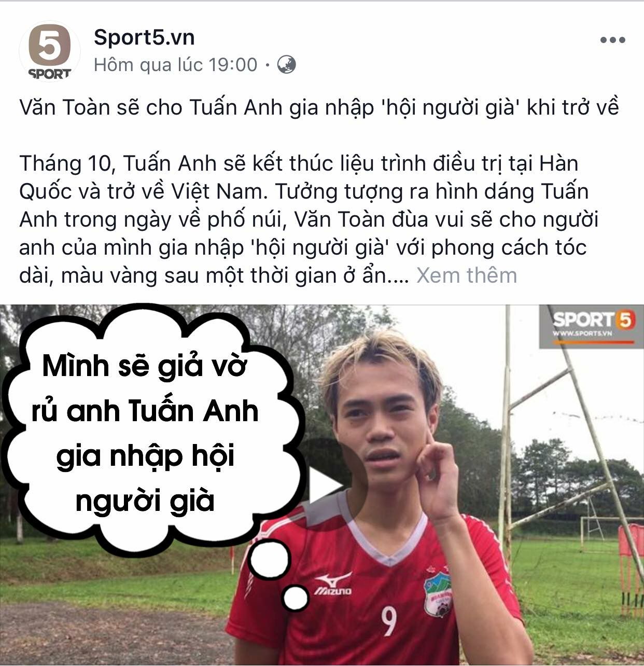This screenshot has height=666, width=644.
Task: Open the three-dot post options menu
Action: (x=612, y=40)
